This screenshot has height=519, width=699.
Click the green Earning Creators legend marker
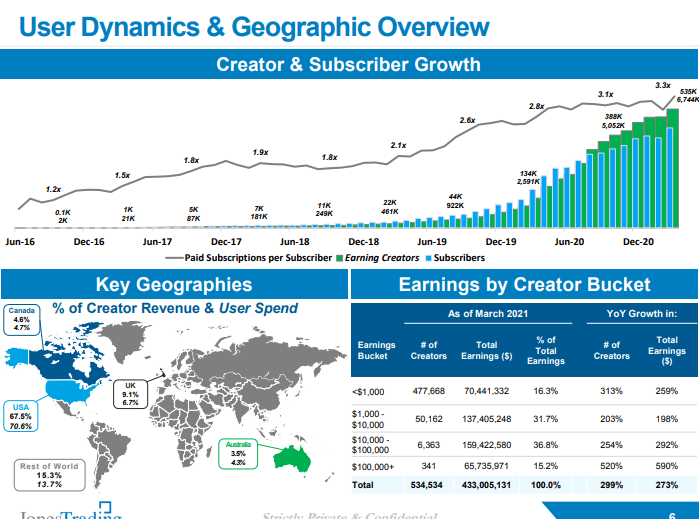pyautogui.click(x=339, y=258)
